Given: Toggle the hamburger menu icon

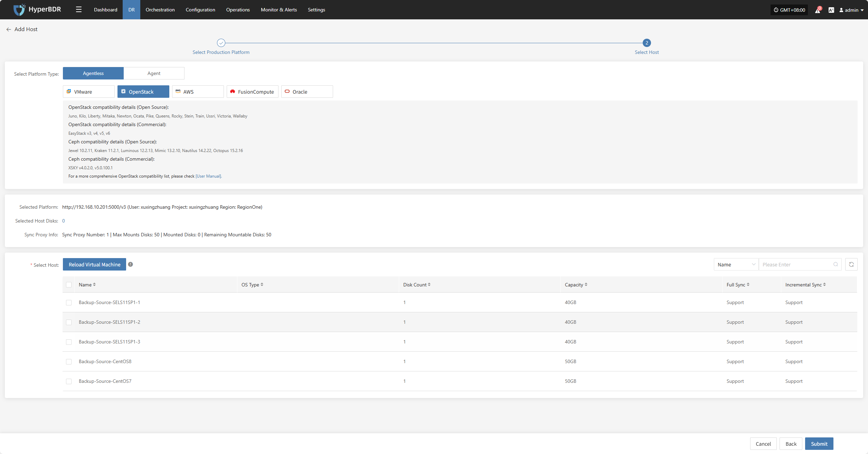Looking at the screenshot, I should pyautogui.click(x=79, y=10).
